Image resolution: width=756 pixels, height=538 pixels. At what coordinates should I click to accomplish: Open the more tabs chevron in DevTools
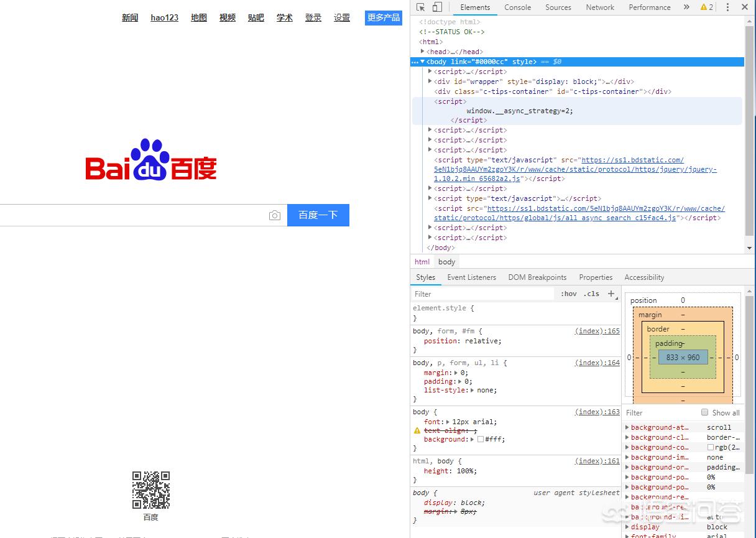tap(686, 7)
